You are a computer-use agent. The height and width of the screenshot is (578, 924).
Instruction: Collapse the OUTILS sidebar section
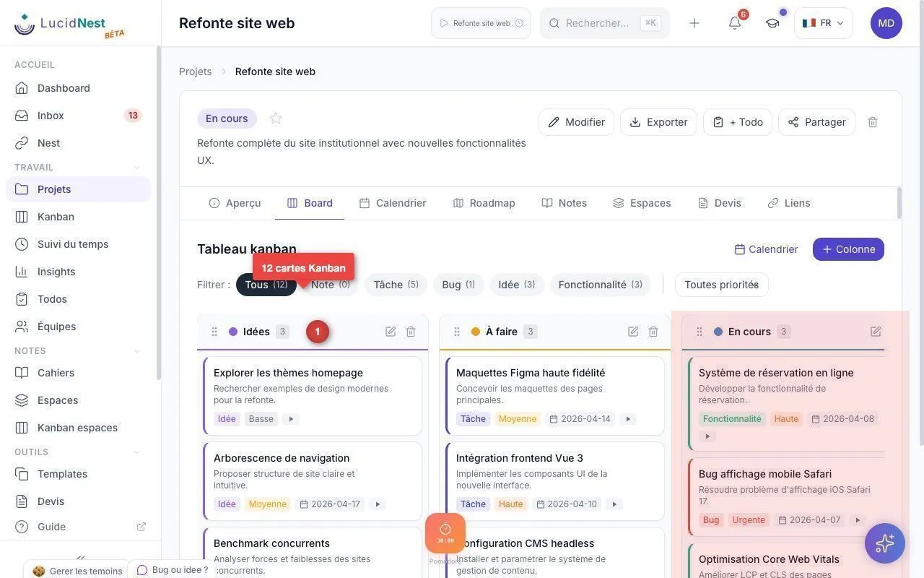click(137, 452)
